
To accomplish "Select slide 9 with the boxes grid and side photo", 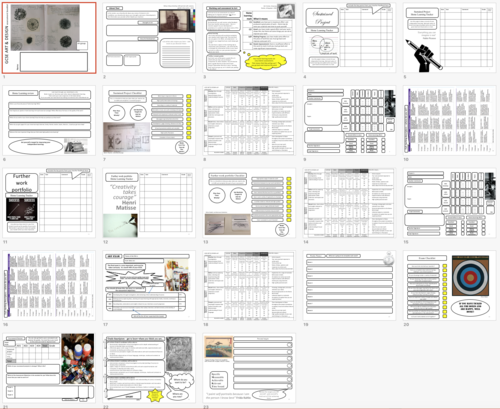I will pyautogui.click(x=349, y=120).
